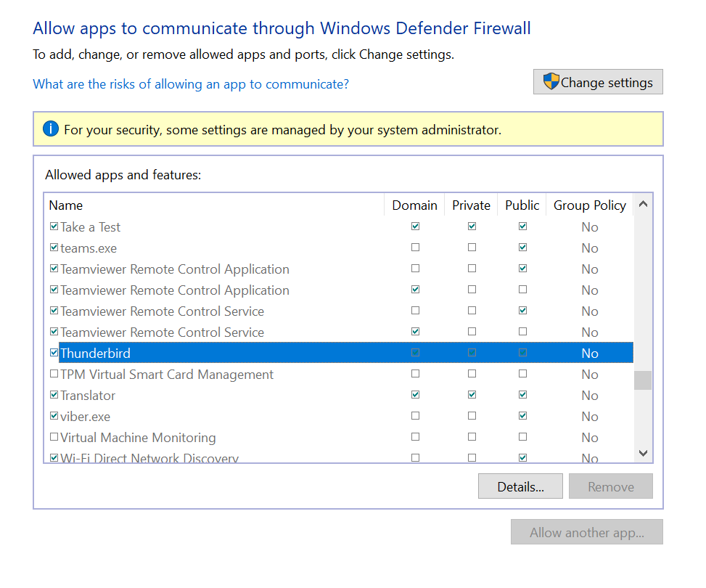Check Public checkbox for Virtual Machine Monitoring
706x588 pixels.
click(x=522, y=436)
